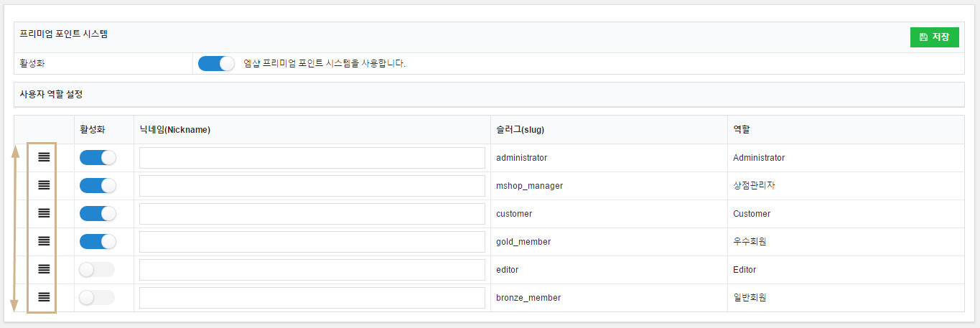Viewport: 980px width, 328px height.
Task: Enable the bronze_member role toggle
Action: click(97, 298)
